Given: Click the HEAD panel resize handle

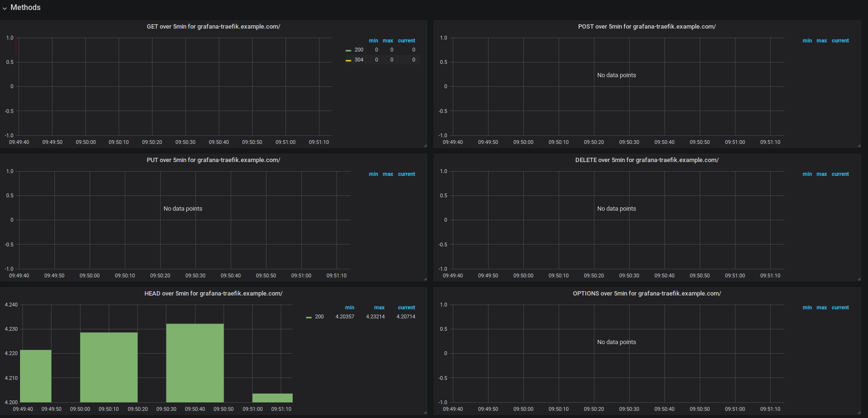Looking at the screenshot, I should pyautogui.click(x=425, y=412).
